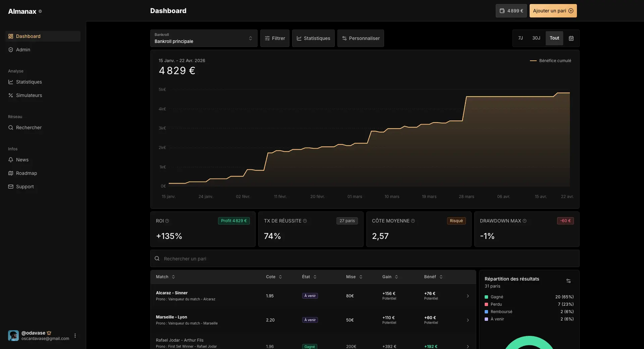Click the blue Remboursé legend swatch
The height and width of the screenshot is (349, 644).
[x=486, y=312]
